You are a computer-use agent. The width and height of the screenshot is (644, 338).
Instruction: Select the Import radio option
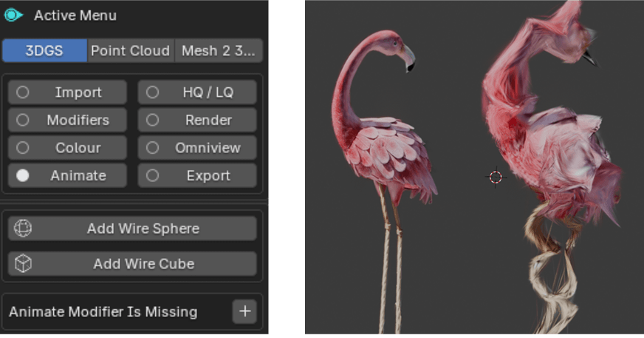point(67,92)
